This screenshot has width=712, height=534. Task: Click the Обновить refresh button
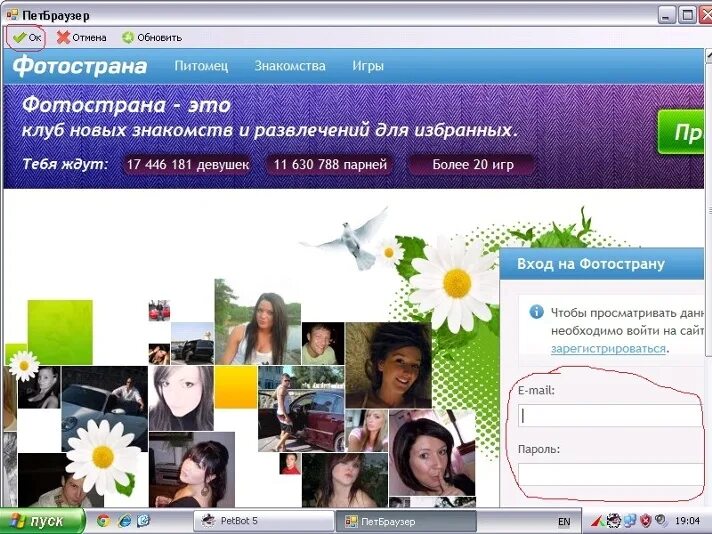pos(152,38)
